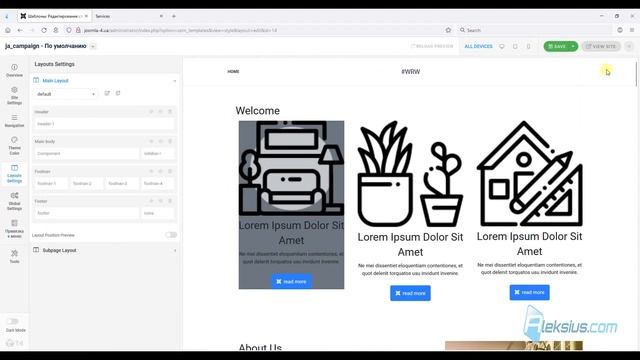
Task: Add a row in Footer section
Action: click(151, 201)
